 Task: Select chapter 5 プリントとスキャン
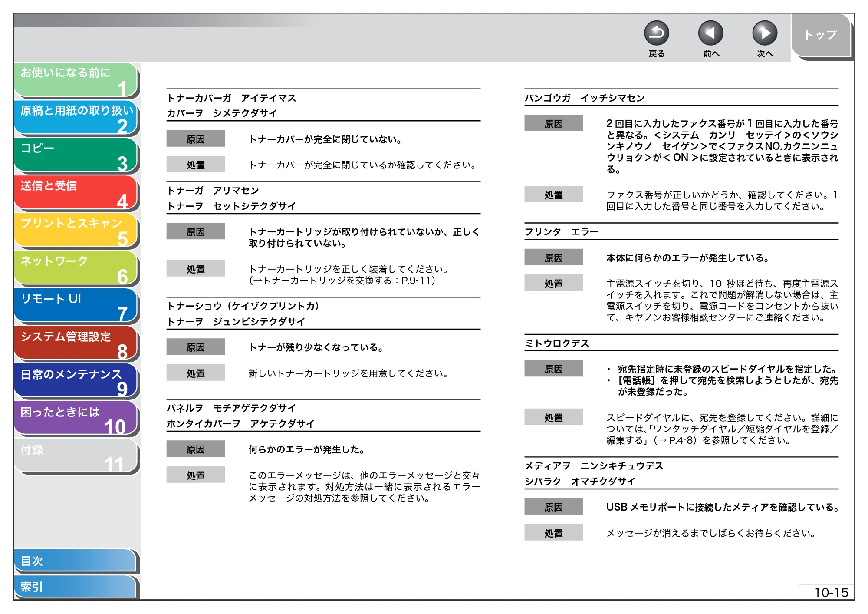click(x=76, y=231)
